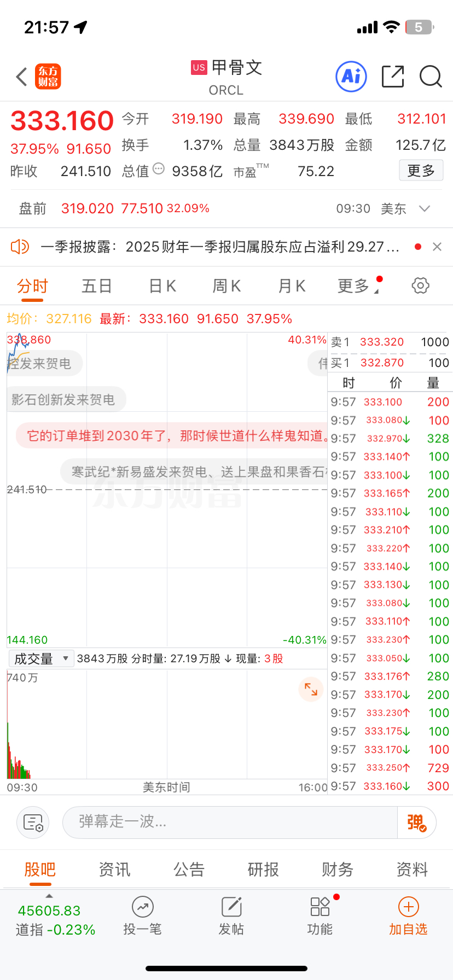
Task: Tap the volume bar chart
Action: pyautogui.click(x=167, y=724)
